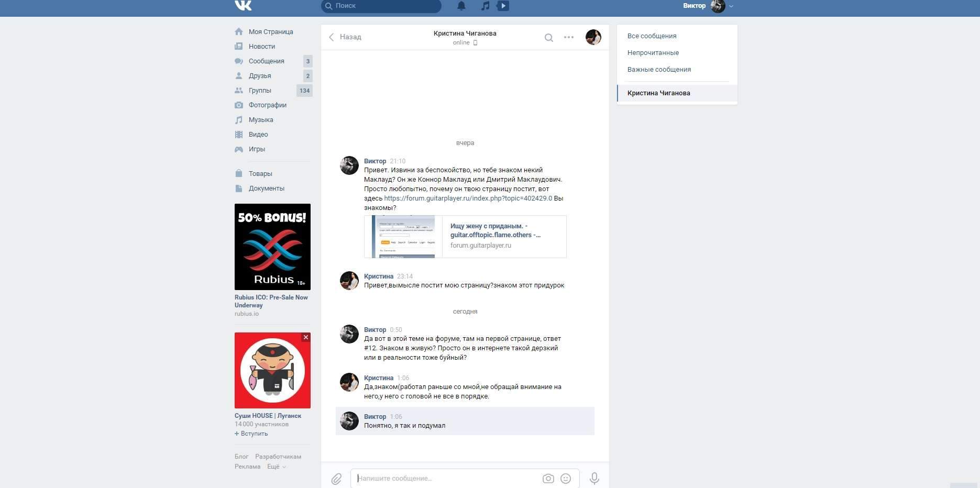The width and height of the screenshot is (980, 488).
Task: Click the friends icon beside Друзья
Action: click(x=239, y=76)
